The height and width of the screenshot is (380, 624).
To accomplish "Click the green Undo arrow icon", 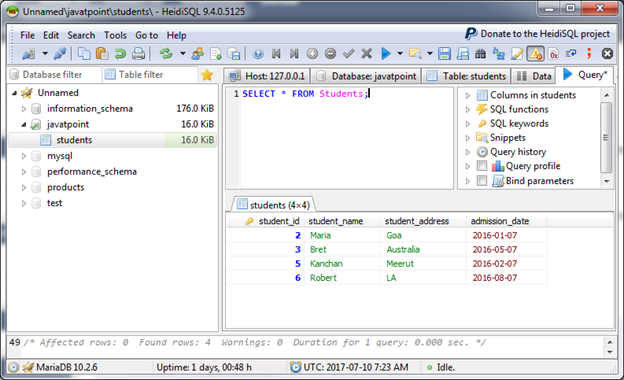I will click(120, 53).
